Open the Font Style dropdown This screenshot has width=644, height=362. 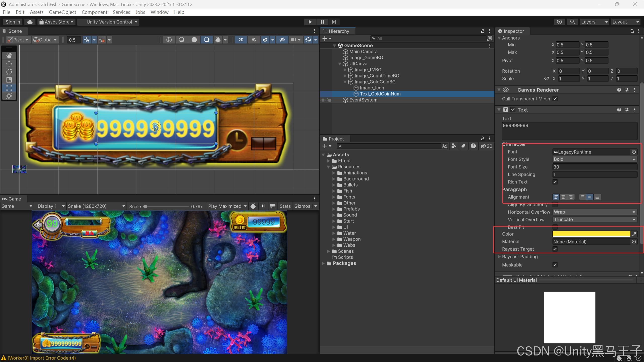tap(595, 159)
